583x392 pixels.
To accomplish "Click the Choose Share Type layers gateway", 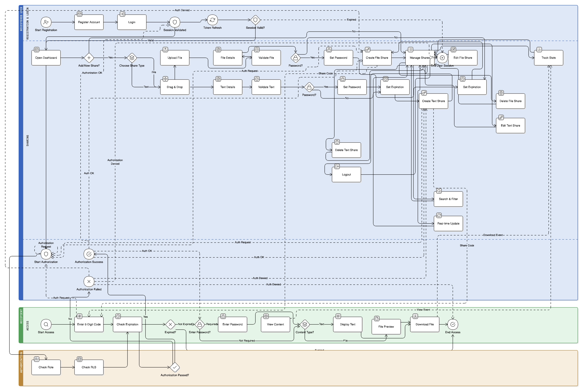I will tap(132, 58).
